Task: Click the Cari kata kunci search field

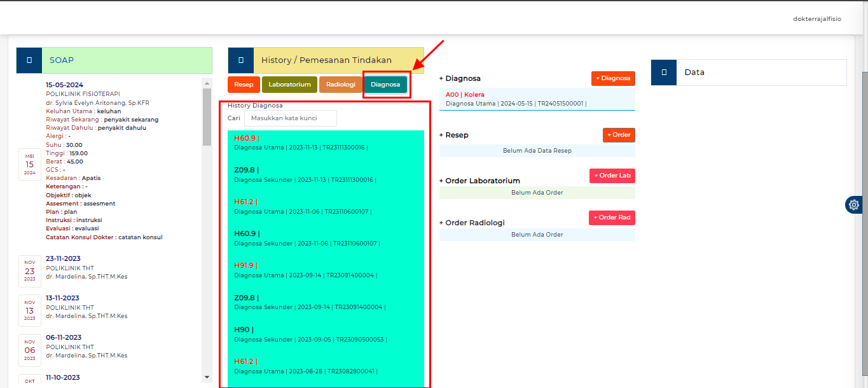Action: tap(290, 118)
